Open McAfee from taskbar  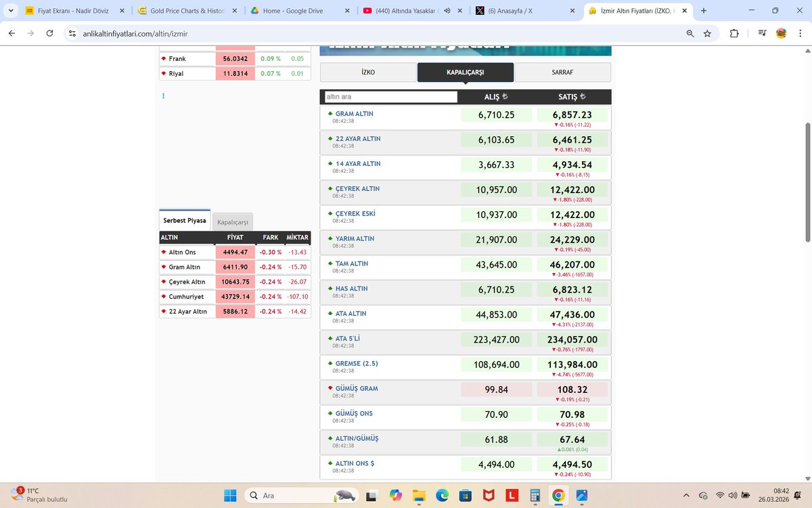point(488,495)
